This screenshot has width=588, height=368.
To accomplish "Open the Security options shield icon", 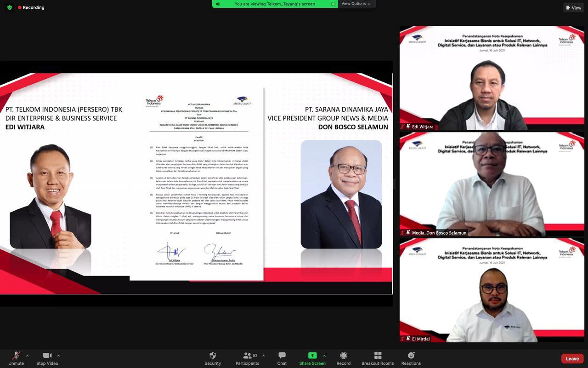I will pyautogui.click(x=213, y=356).
